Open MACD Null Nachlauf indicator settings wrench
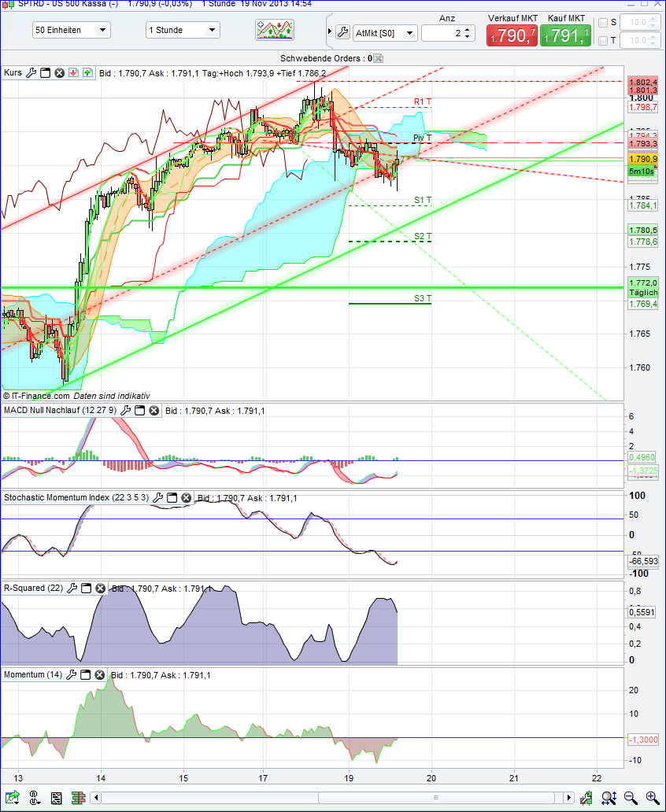666x812 pixels. click(x=125, y=410)
